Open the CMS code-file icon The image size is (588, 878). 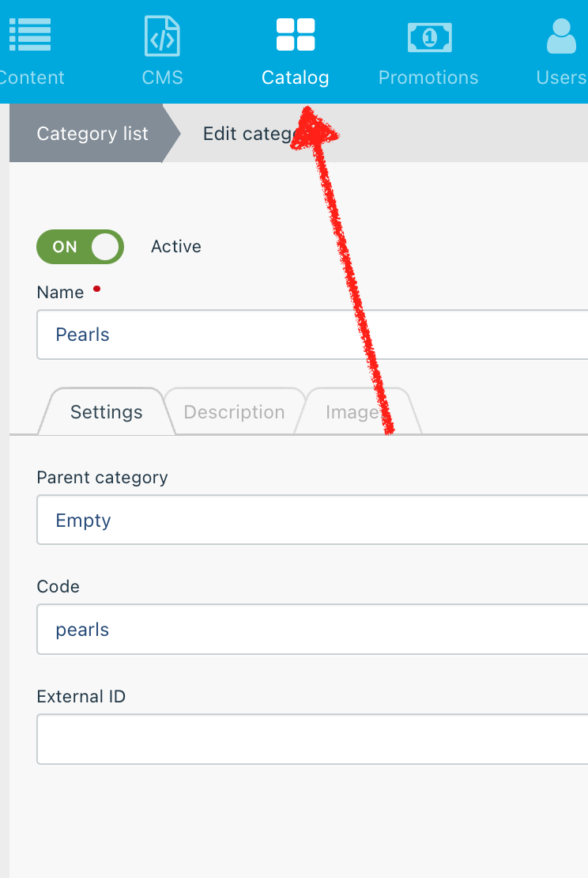coord(162,36)
